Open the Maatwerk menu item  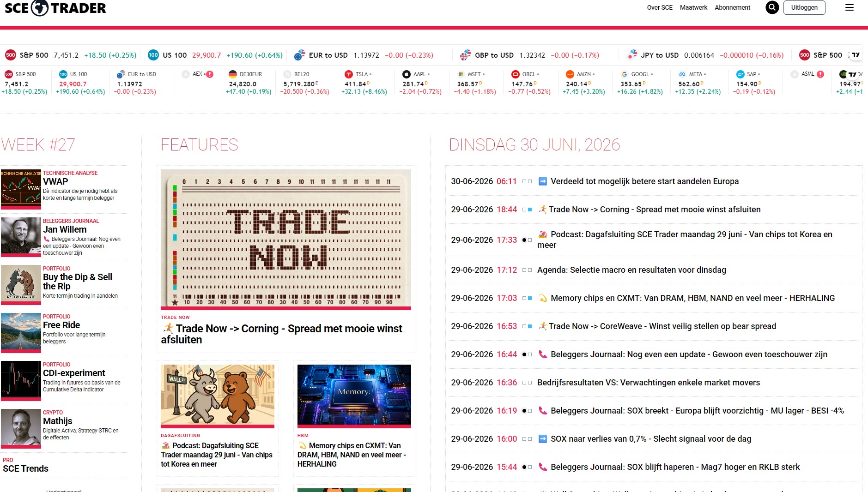coord(693,7)
